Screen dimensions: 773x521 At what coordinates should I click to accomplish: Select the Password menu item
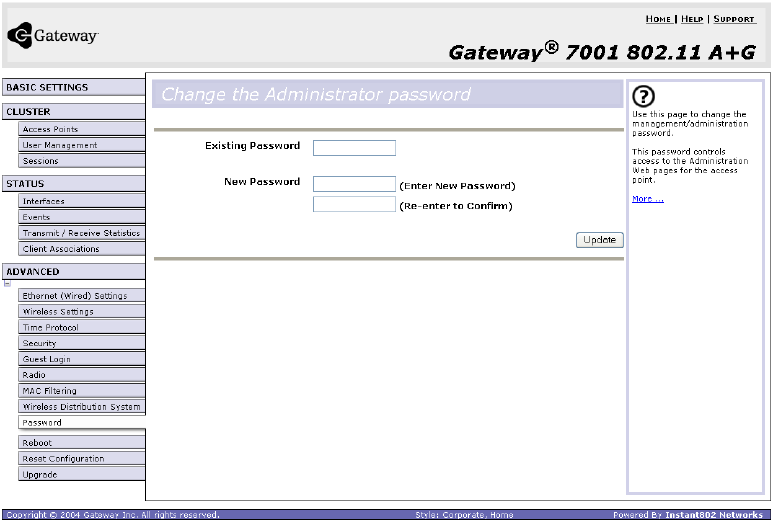82,422
